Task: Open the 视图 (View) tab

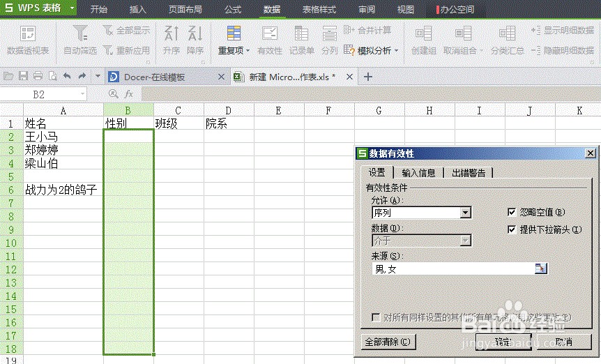Action: pos(406,9)
